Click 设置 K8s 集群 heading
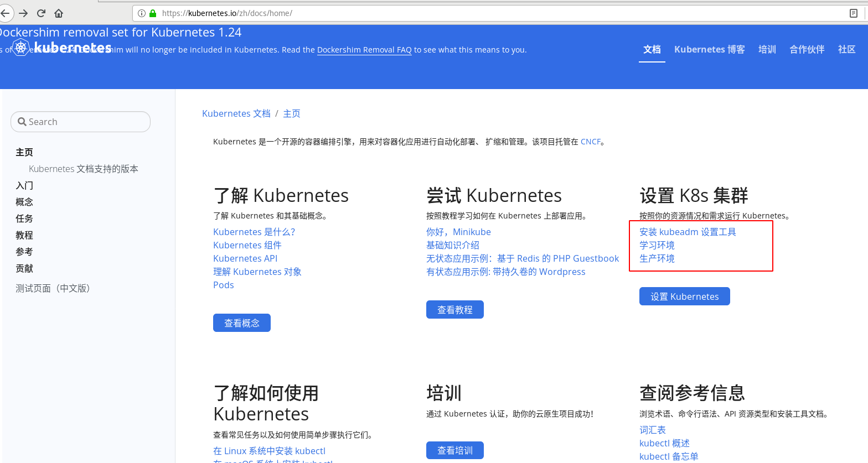Screen dimensions: 868x463 [x=694, y=195]
